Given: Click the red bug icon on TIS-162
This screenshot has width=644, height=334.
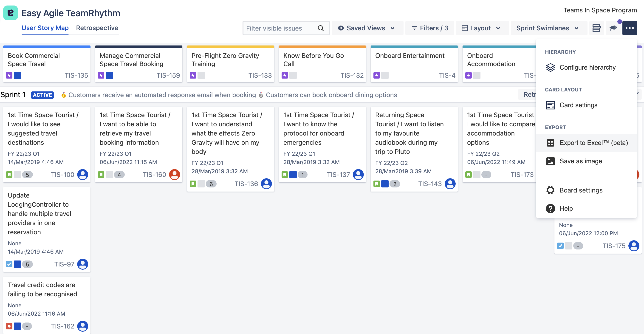Looking at the screenshot, I should (x=9, y=326).
